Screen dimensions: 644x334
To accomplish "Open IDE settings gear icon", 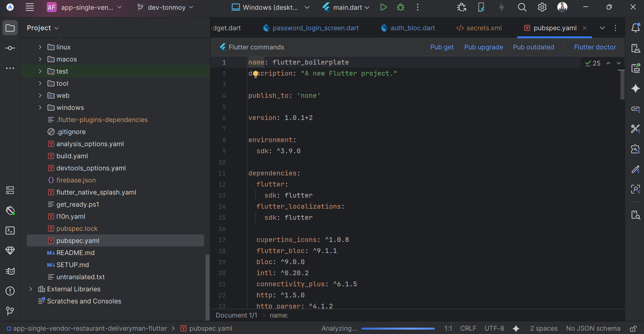I will pyautogui.click(x=542, y=7).
